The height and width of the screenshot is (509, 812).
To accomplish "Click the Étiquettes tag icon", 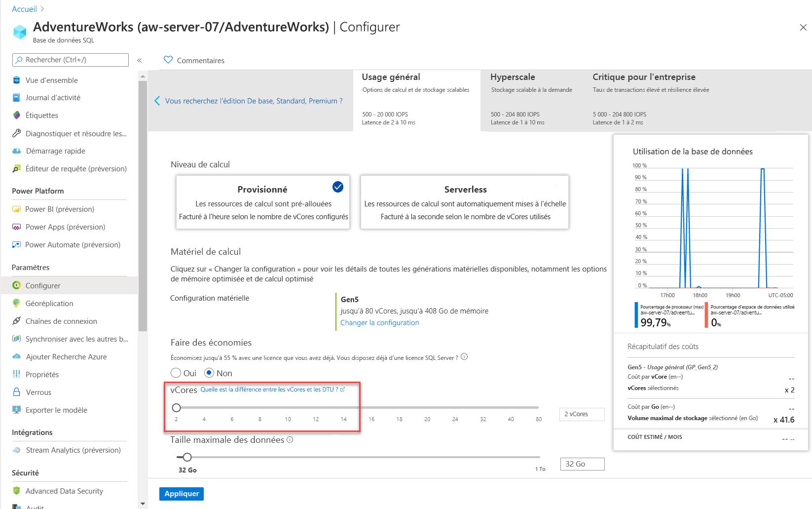I will click(16, 116).
